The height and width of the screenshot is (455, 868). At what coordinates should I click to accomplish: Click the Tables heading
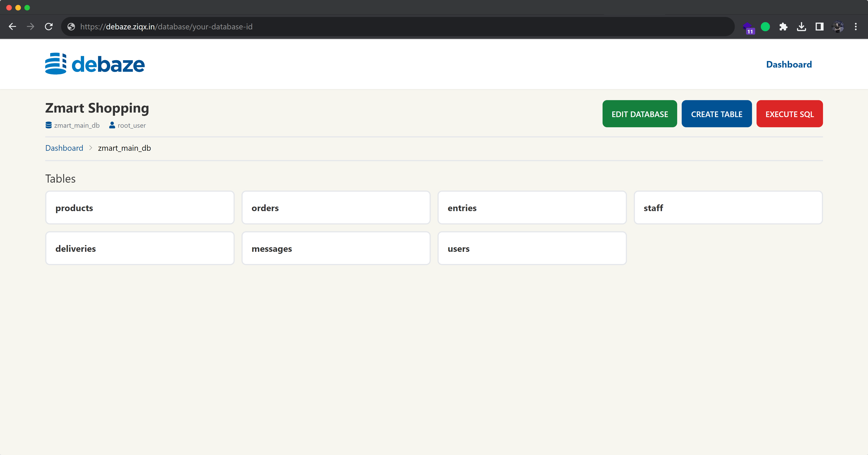[x=60, y=179]
